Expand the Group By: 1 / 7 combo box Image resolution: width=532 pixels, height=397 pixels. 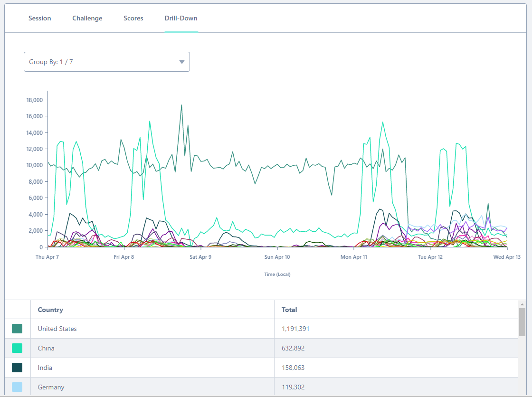pos(106,62)
